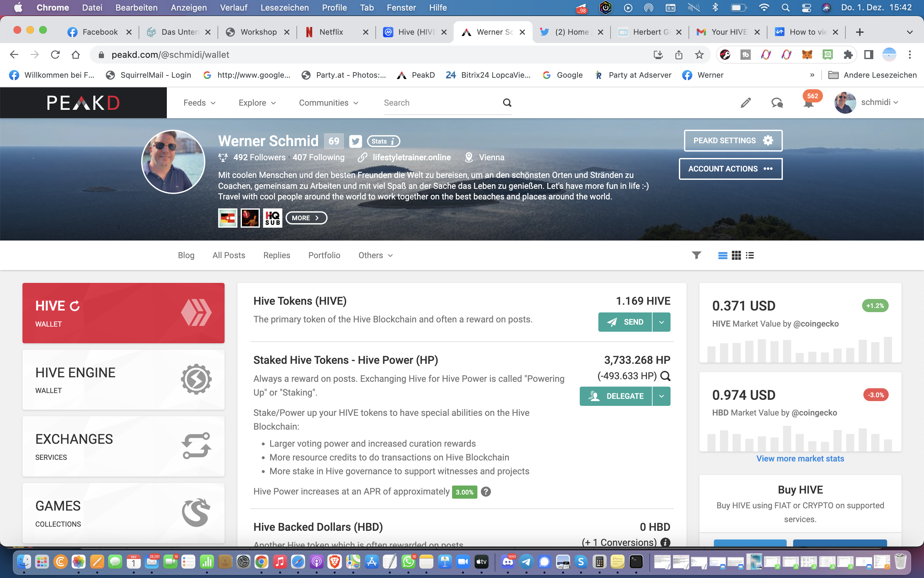
Task: Click the PeakD search magnifier icon
Action: (x=507, y=102)
